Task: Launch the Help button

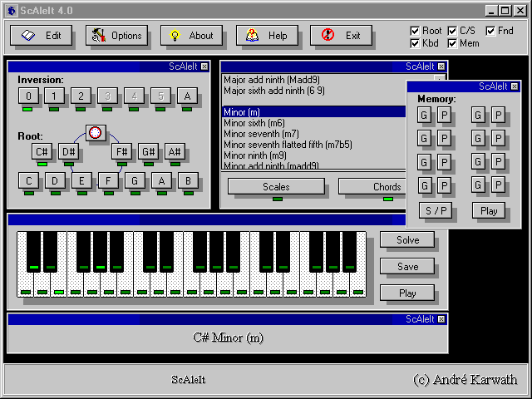Action: point(267,36)
